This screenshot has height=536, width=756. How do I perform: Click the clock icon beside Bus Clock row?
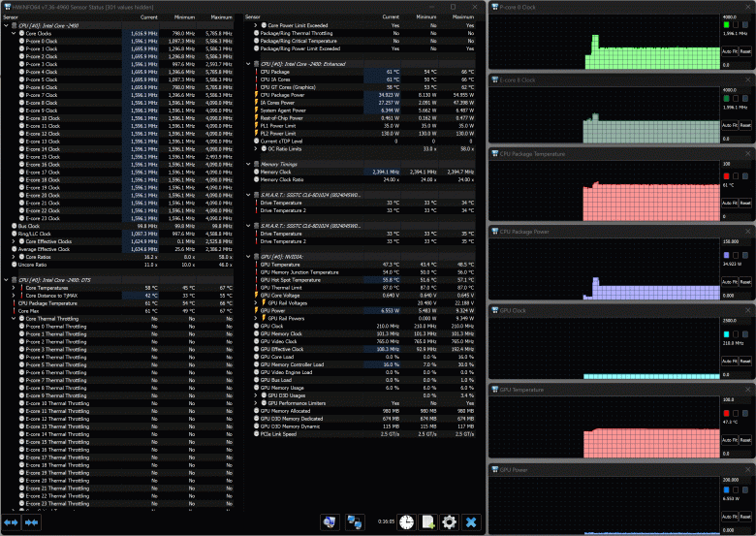(x=14, y=226)
